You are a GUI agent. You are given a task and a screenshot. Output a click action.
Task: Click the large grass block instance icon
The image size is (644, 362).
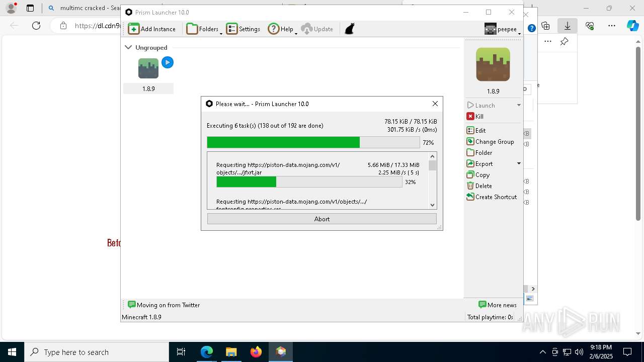(x=493, y=64)
